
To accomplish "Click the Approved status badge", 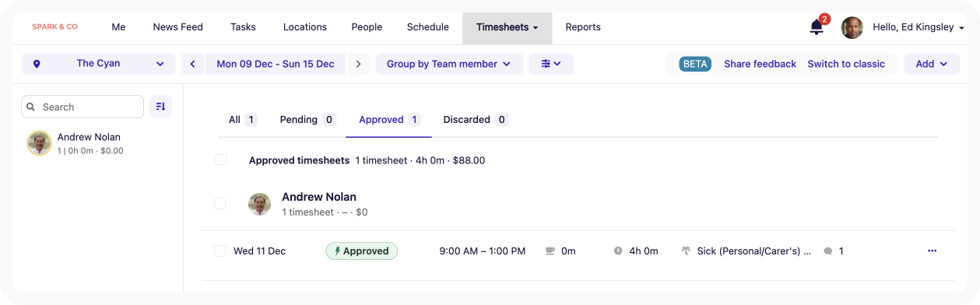I will [362, 251].
